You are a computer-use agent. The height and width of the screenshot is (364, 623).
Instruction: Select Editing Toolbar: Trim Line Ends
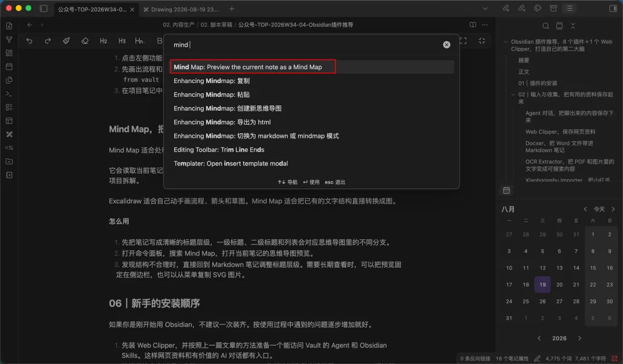coord(312,149)
